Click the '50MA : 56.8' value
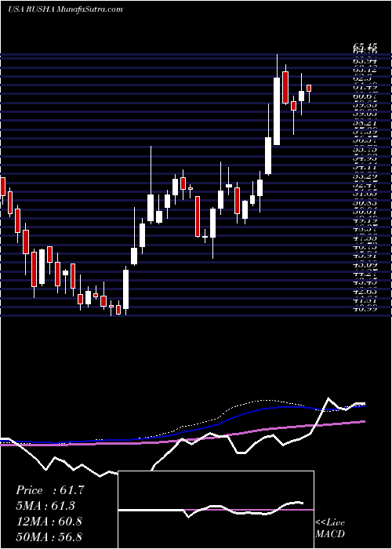The height and width of the screenshot is (549, 392). tap(49, 536)
